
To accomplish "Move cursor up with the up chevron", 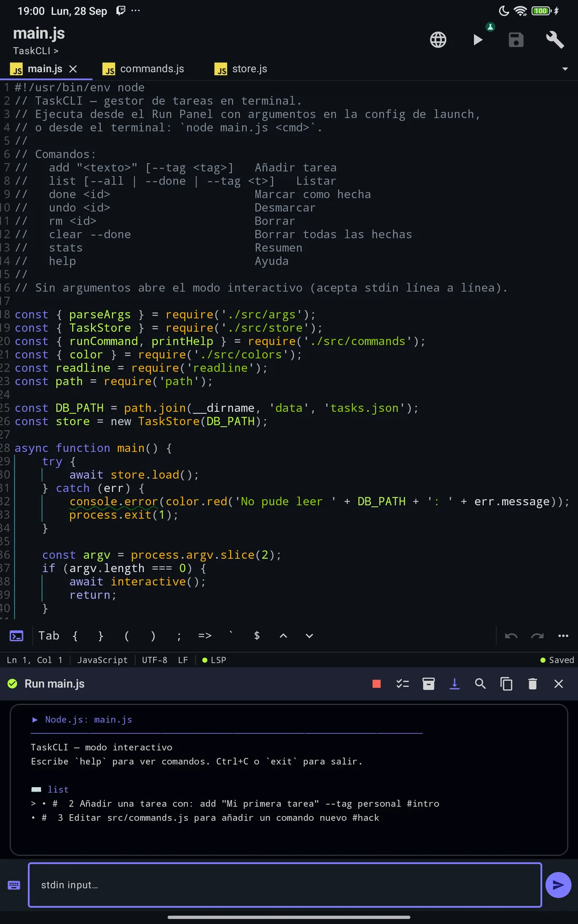I will tap(283, 636).
